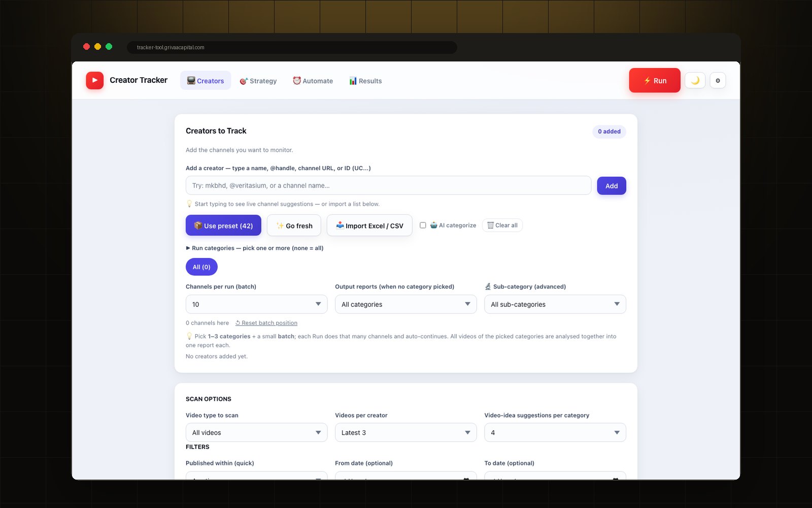Screen dimensions: 812x508
Task: Click the browser address bar
Action: point(292,47)
